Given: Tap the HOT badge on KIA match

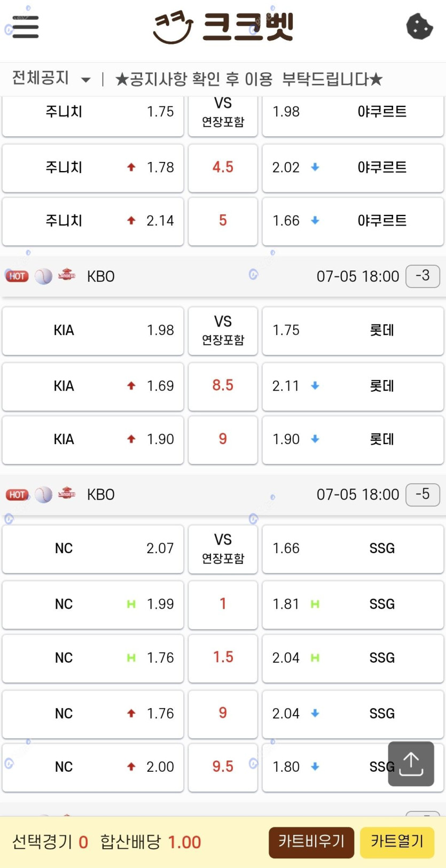Looking at the screenshot, I should click(x=17, y=276).
